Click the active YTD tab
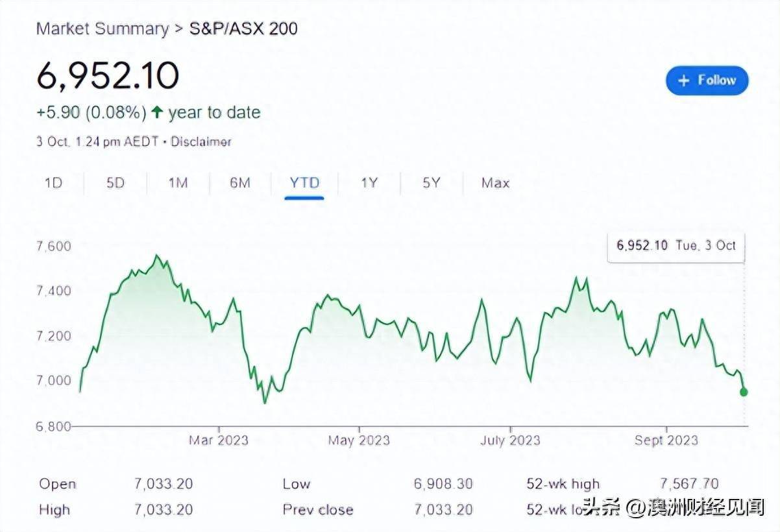Image resolution: width=780 pixels, height=532 pixels. (x=304, y=183)
